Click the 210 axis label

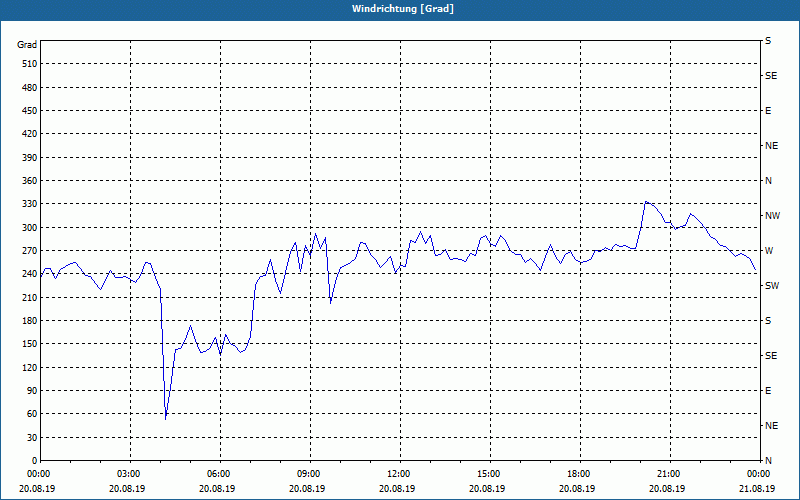click(x=30, y=297)
